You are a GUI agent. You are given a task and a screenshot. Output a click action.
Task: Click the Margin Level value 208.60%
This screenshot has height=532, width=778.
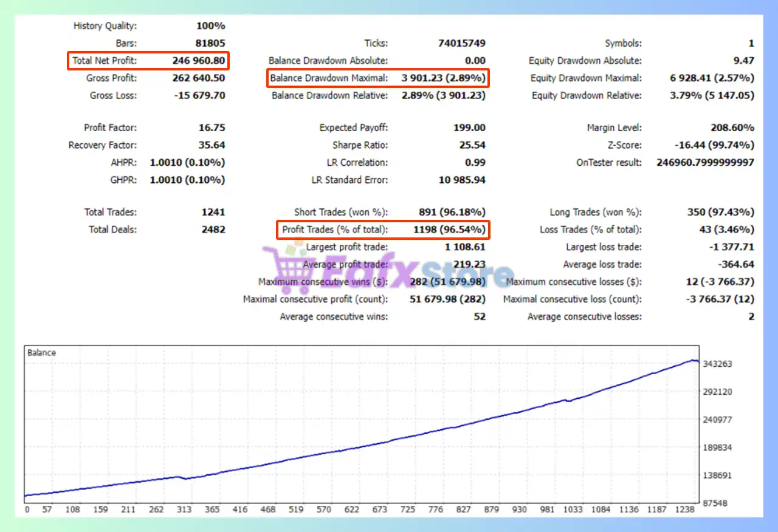[x=732, y=128]
